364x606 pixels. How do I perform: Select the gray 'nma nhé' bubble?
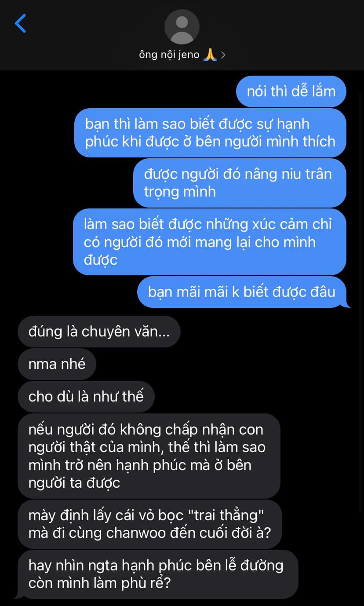click(x=57, y=364)
